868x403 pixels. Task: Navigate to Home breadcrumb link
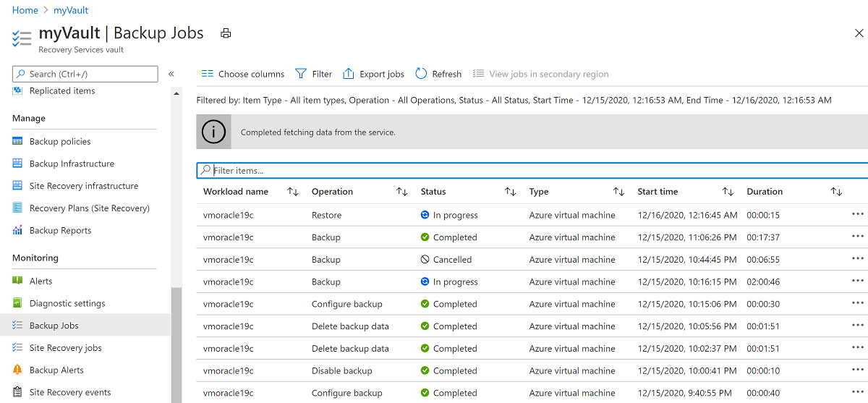click(25, 10)
